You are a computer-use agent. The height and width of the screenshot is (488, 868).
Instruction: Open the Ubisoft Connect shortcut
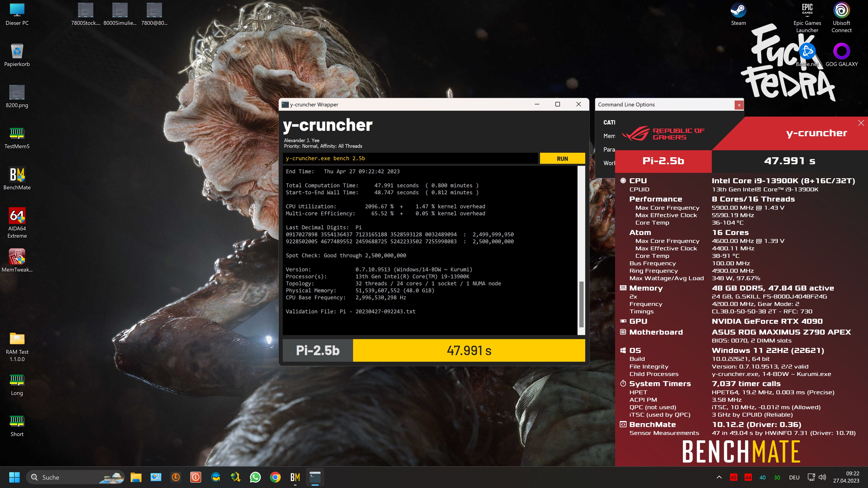(x=841, y=18)
